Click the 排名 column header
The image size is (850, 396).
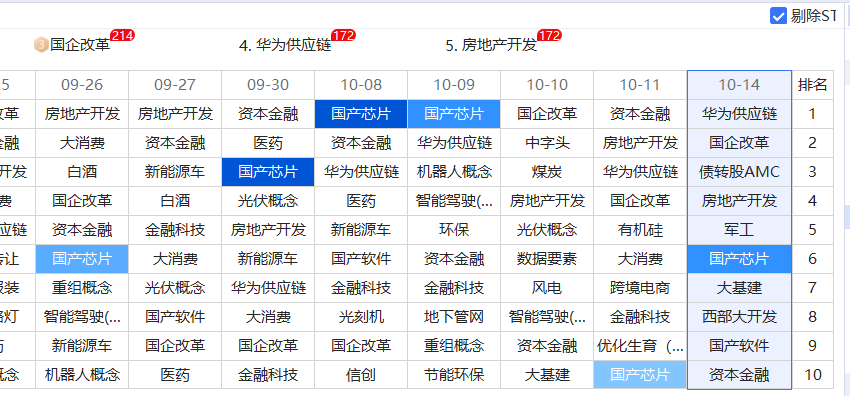click(813, 85)
